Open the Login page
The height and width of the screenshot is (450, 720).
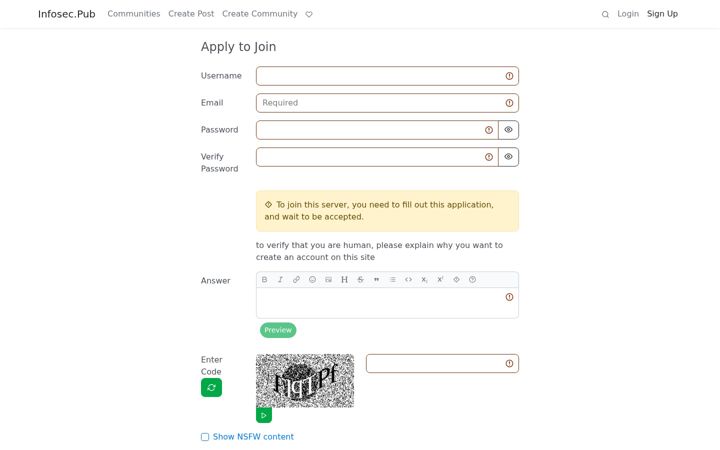pos(628,14)
